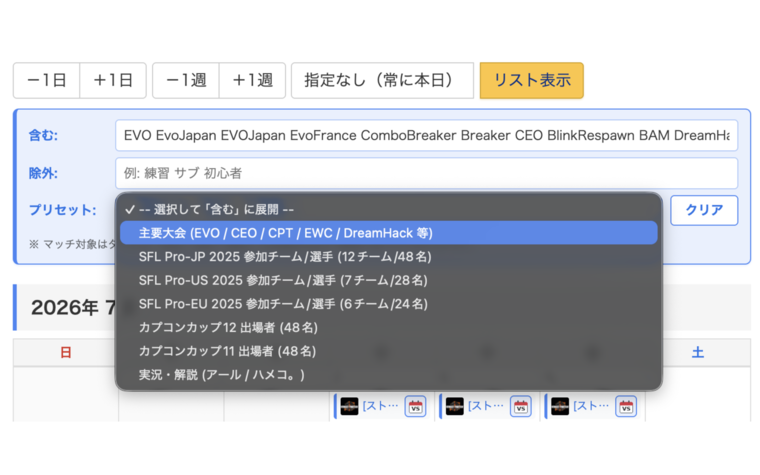760x475 pixels.
Task: Choose preset カプコンカップ11 出場者
Action: click(389, 351)
